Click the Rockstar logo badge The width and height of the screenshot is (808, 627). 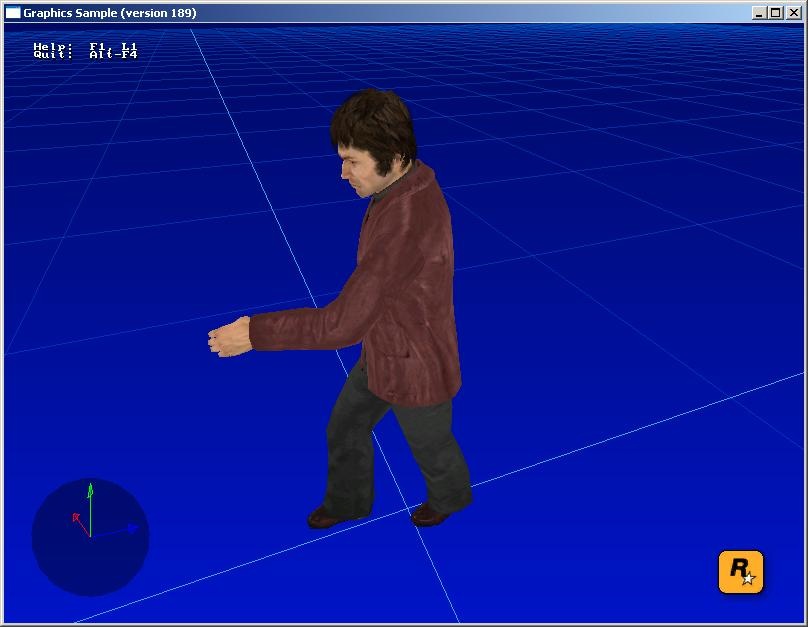tap(741, 572)
